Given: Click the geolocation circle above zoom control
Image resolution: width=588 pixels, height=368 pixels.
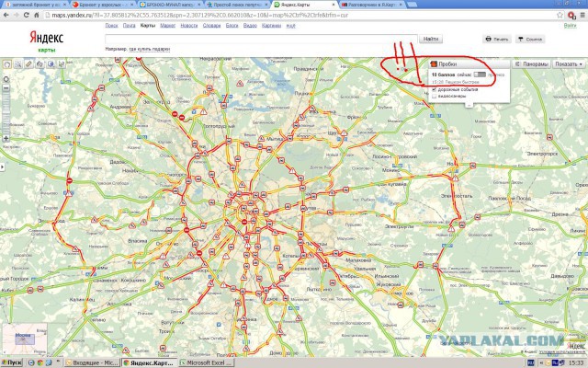Looking at the screenshot, I should click(x=6, y=79).
